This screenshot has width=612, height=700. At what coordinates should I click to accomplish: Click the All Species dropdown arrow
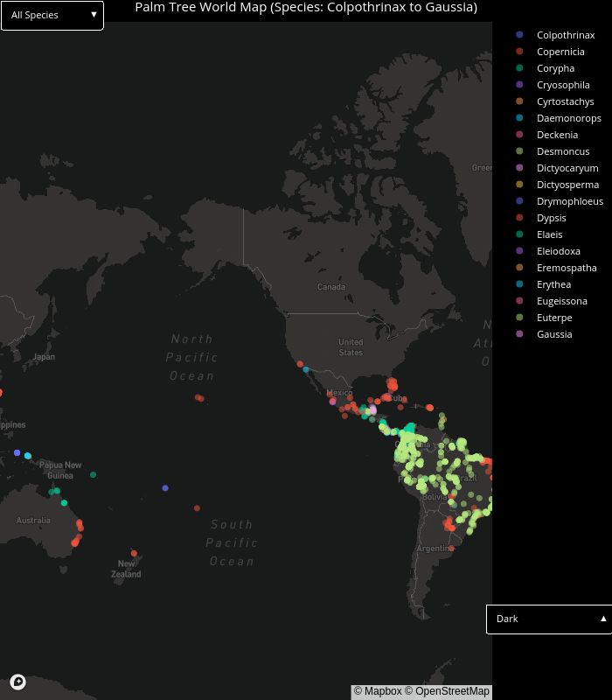(x=94, y=15)
